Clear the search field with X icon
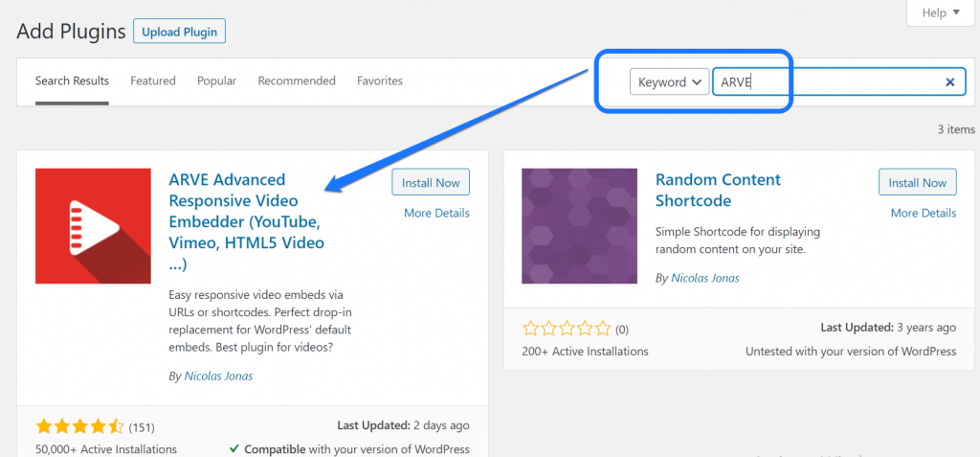 click(x=949, y=82)
